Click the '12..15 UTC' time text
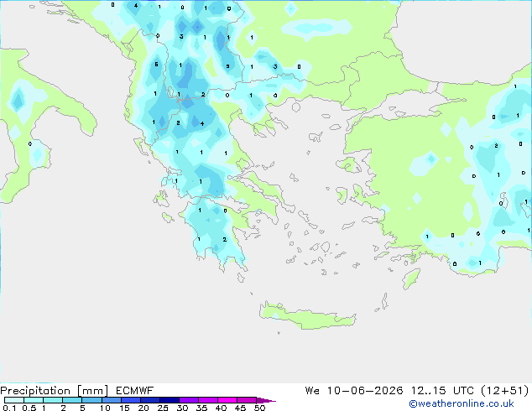This screenshot has height=411, width=532. click(x=442, y=391)
